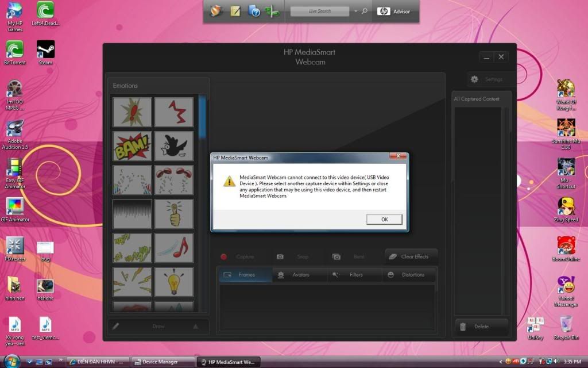The image size is (588, 368).
Task: Click the green signpost icon in HP dock
Action: click(273, 11)
